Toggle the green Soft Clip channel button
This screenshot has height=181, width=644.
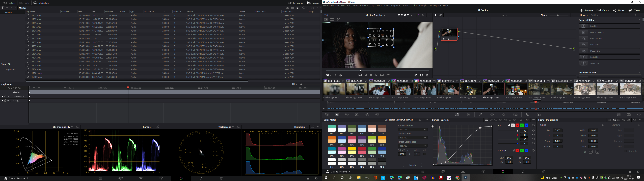tap(522, 150)
